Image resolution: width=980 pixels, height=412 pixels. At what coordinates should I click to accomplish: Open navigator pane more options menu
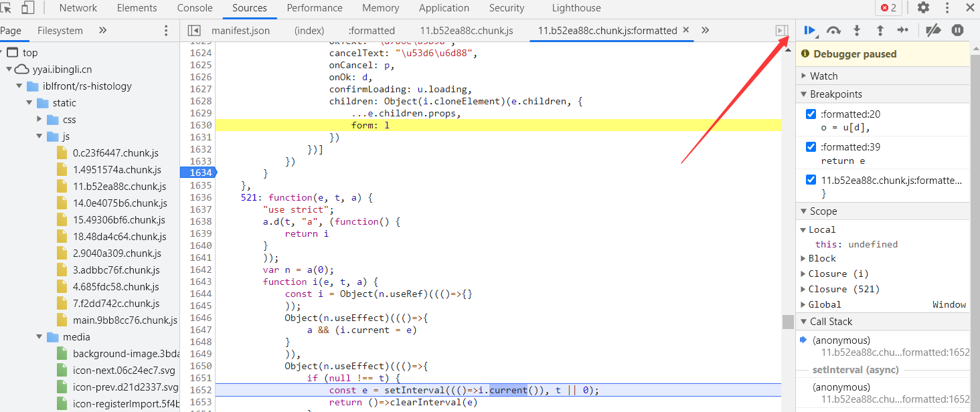pos(167,31)
